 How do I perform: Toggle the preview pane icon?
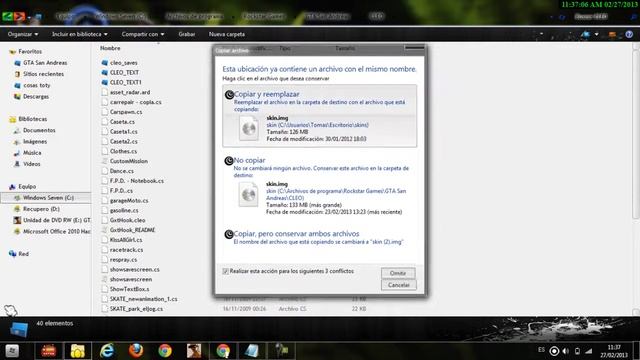coord(612,34)
